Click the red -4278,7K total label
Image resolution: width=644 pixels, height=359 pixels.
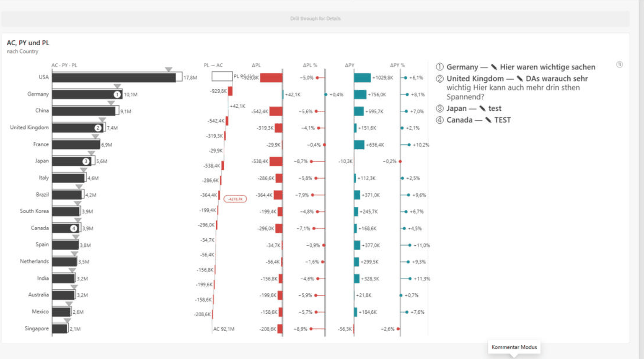pos(235,199)
